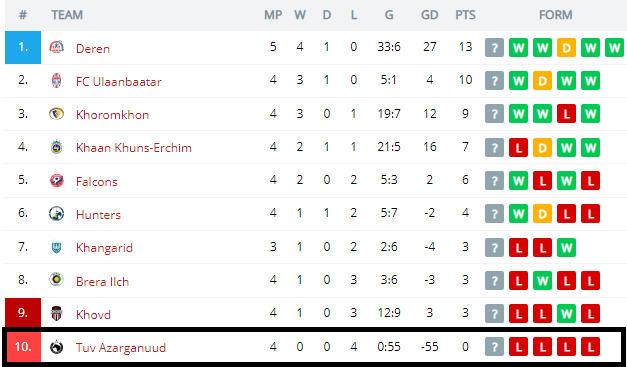This screenshot has width=627, height=367.
Task: Click the Falcons team logo
Action: (x=56, y=181)
